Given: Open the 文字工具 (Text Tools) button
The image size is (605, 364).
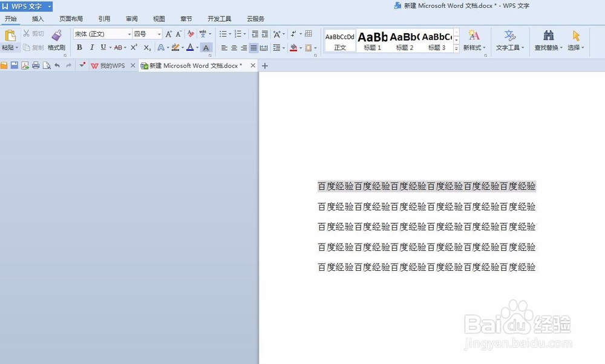Looking at the screenshot, I should (x=510, y=40).
